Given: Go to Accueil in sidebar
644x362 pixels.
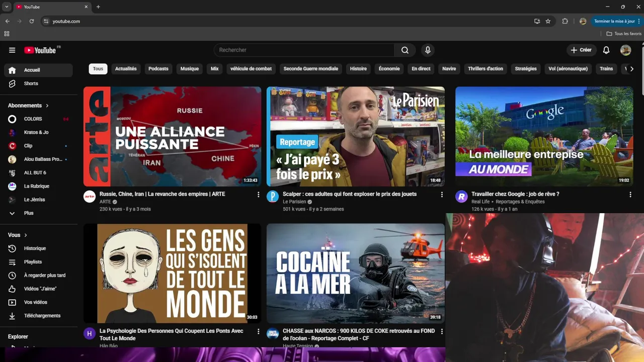Looking at the screenshot, I should point(38,70).
